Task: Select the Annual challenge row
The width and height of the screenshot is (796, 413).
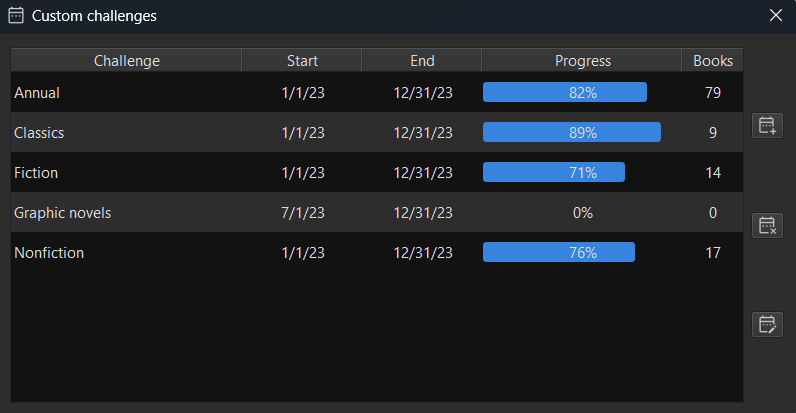Action: (x=37, y=93)
